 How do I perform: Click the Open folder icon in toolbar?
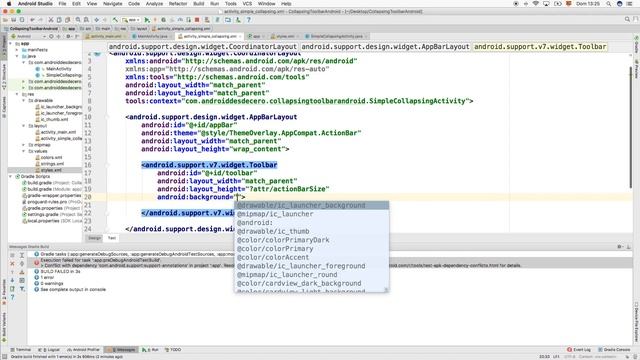click(x=5, y=20)
